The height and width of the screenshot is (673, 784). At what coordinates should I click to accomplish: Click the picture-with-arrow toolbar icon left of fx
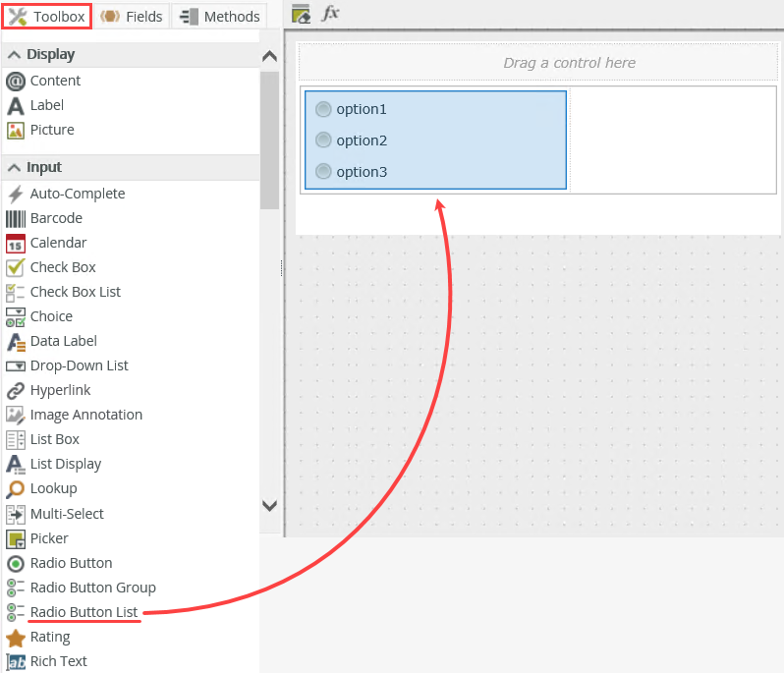(301, 14)
